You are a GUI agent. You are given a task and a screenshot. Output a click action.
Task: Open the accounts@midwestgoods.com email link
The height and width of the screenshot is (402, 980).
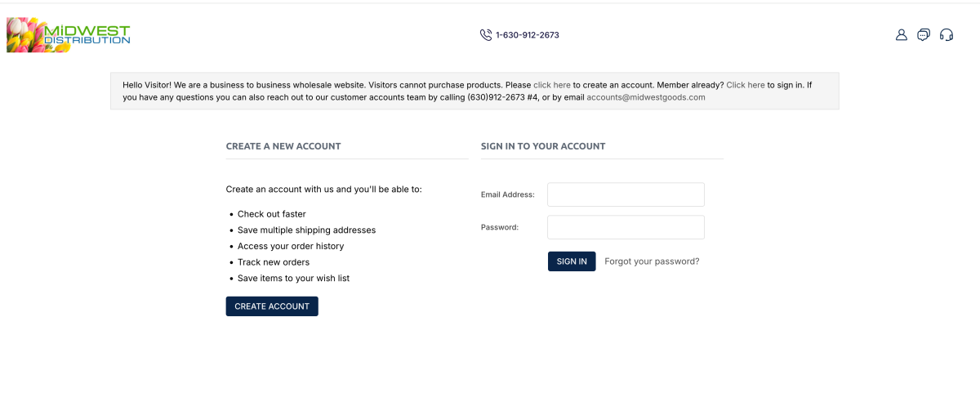tap(645, 97)
